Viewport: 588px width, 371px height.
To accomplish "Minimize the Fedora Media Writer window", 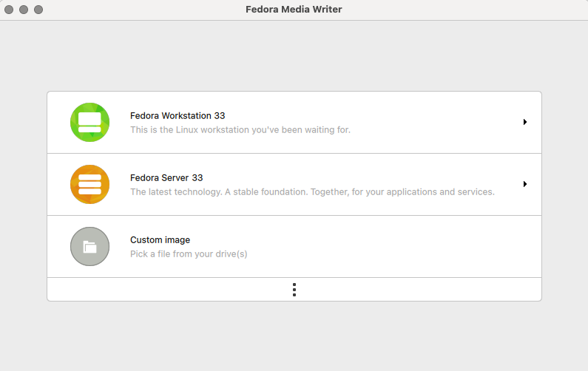I will [x=24, y=10].
